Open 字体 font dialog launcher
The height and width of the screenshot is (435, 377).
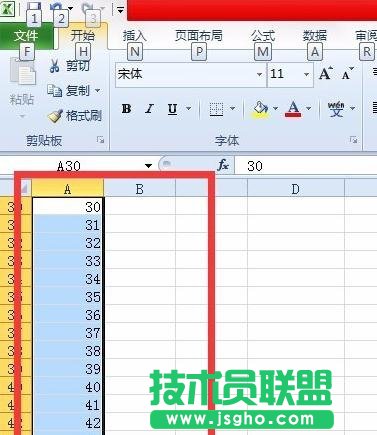[354, 140]
